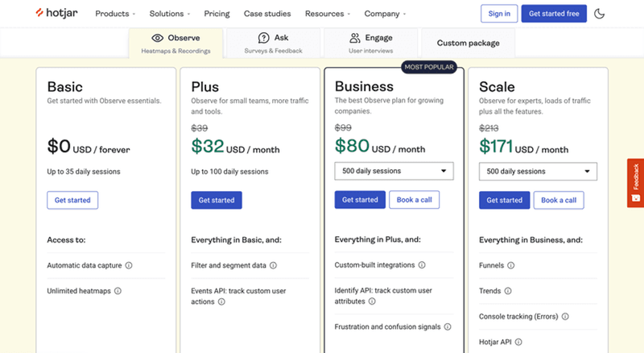
Task: Select the Custom package tab
Action: point(468,43)
